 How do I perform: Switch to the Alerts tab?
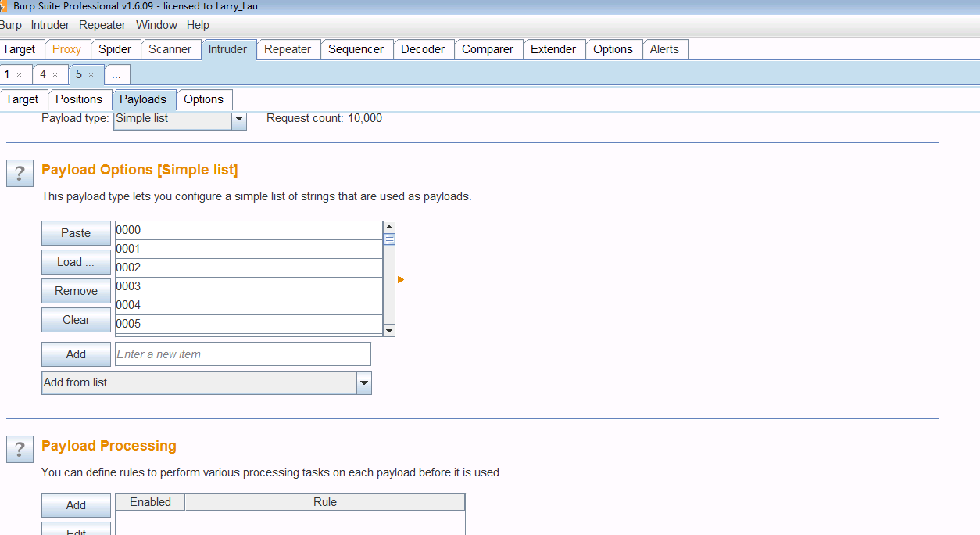664,49
